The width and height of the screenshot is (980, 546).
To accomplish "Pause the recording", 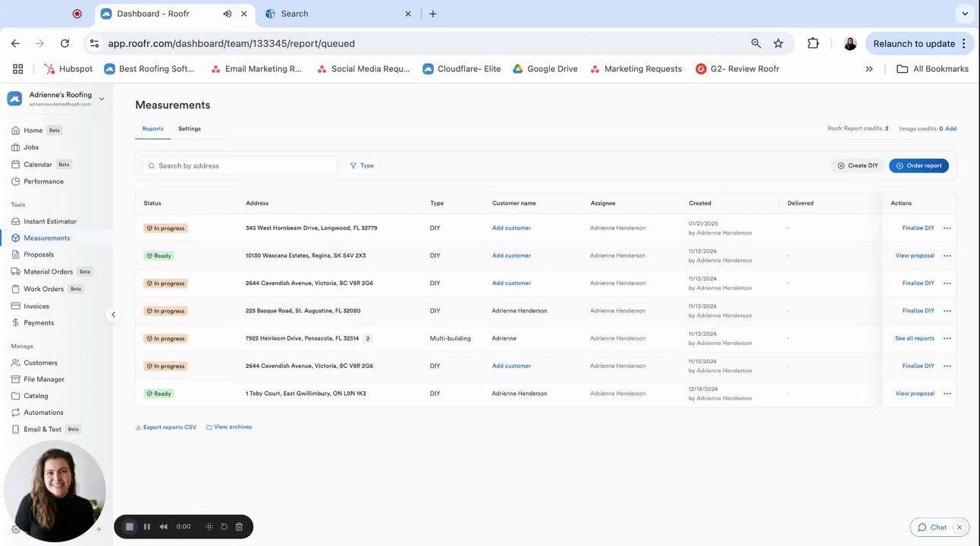I will pos(147,526).
